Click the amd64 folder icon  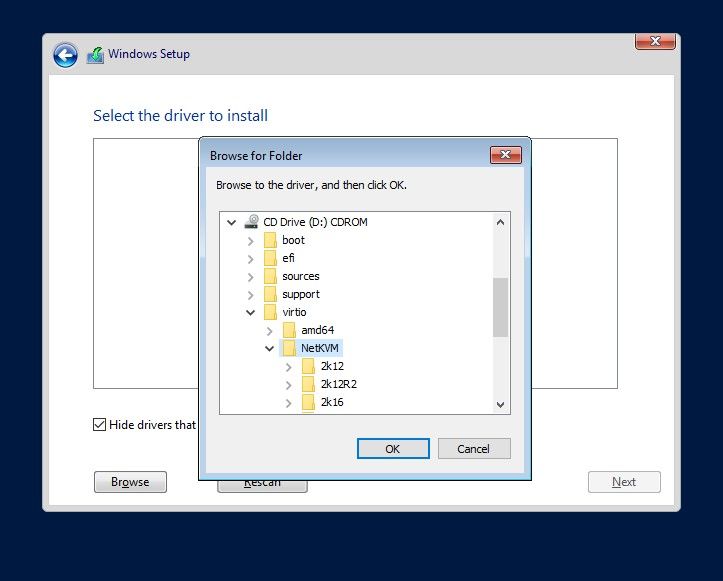click(289, 330)
